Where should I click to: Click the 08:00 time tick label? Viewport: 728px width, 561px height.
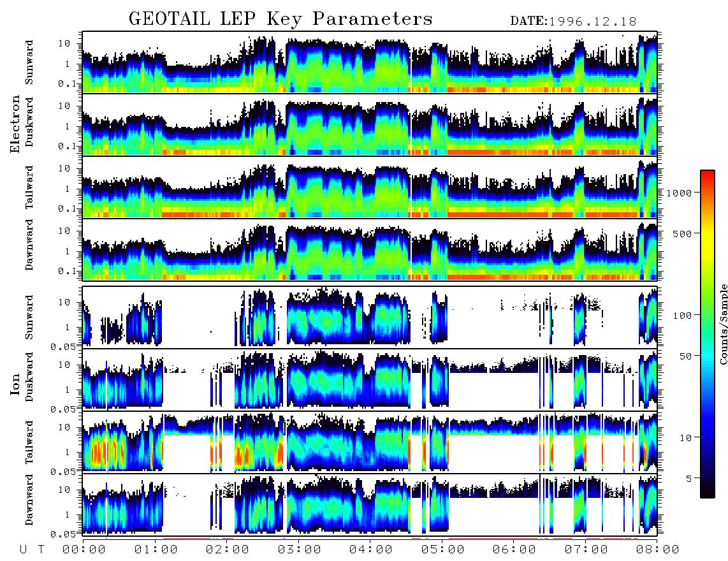[x=658, y=550]
